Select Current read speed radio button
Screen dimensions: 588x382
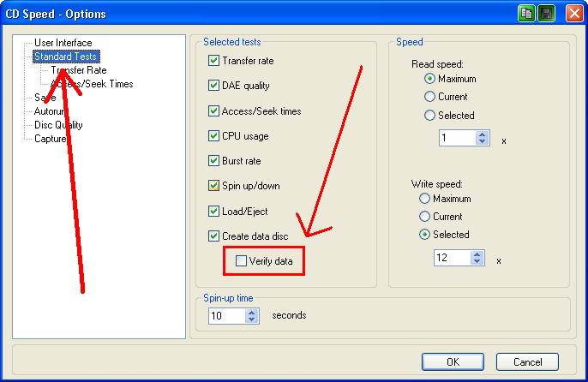click(429, 97)
